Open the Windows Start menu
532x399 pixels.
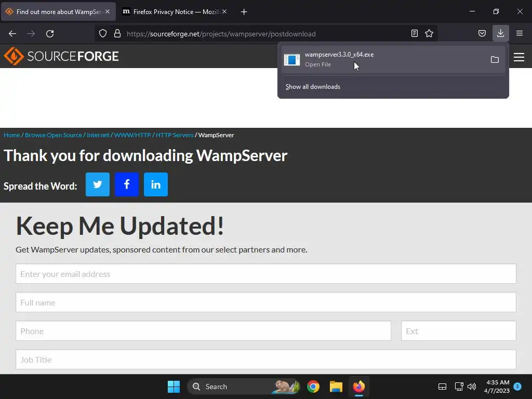coord(174,387)
